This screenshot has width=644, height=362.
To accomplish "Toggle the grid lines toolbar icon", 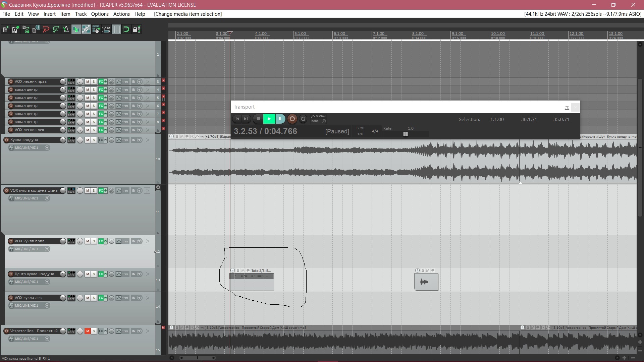I will point(116,29).
